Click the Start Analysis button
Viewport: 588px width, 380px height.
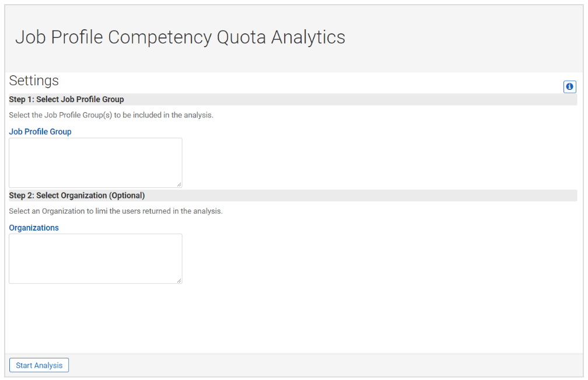[x=39, y=365]
